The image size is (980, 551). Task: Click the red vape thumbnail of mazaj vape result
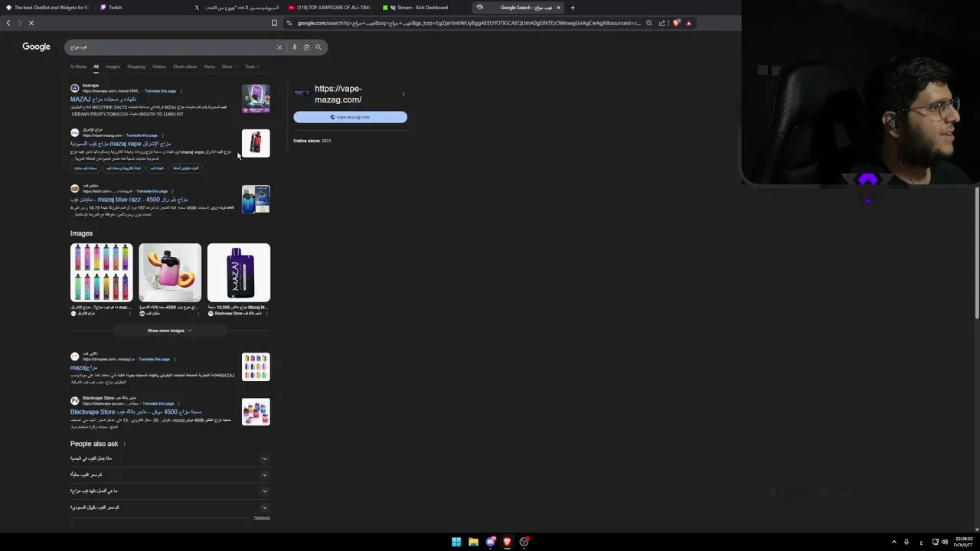point(256,143)
